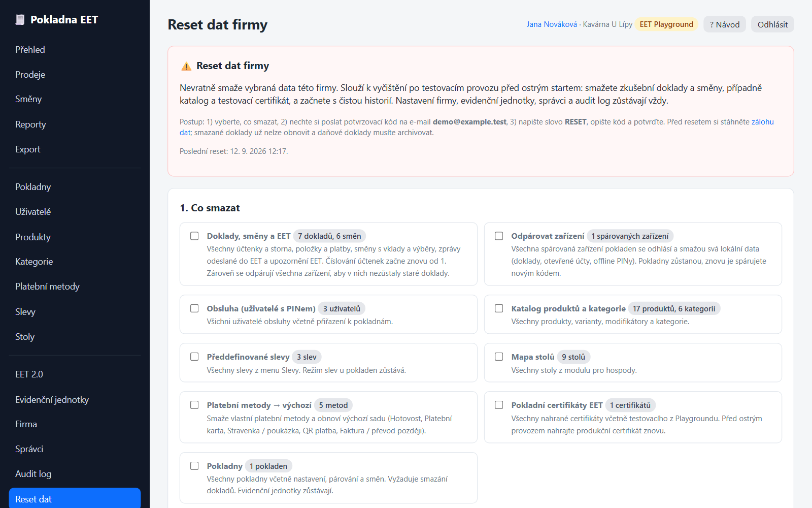Go to Evidenční jednotky in the sidebar

point(75,400)
